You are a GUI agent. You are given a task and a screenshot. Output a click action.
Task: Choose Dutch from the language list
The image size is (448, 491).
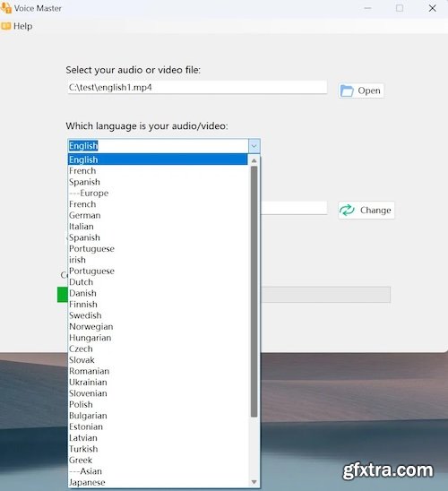click(x=158, y=282)
